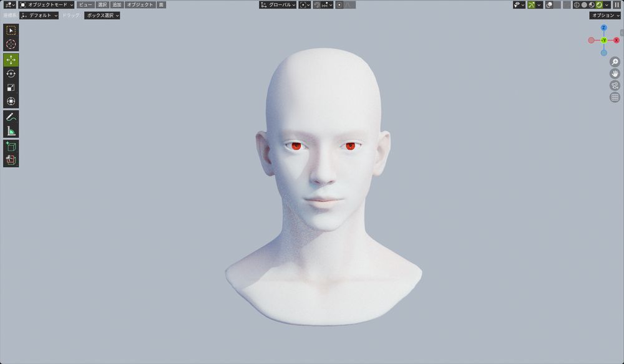Select the Select Box tool
The height and width of the screenshot is (364, 624).
click(x=11, y=31)
